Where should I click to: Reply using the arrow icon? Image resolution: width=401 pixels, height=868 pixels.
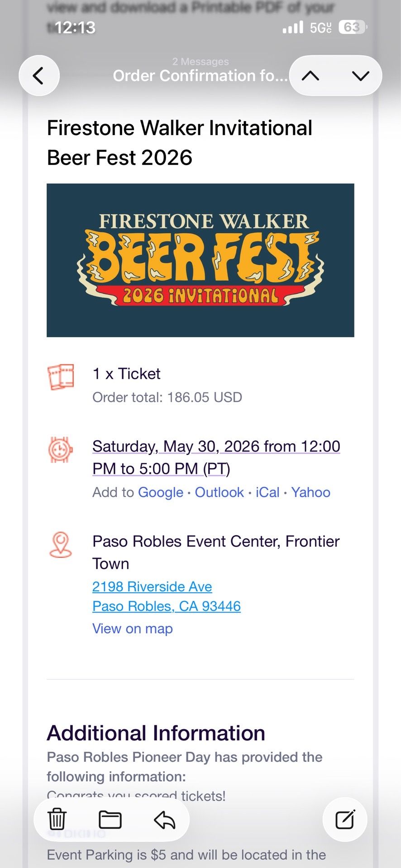click(x=164, y=820)
